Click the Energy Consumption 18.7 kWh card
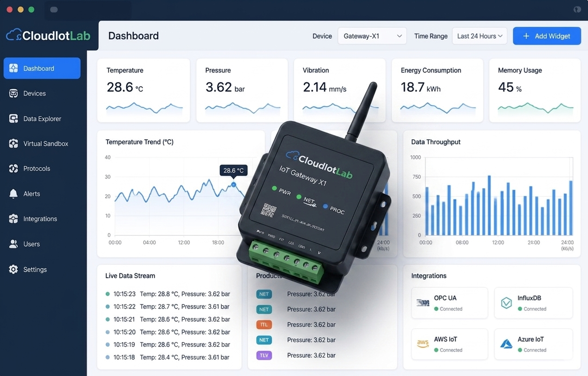This screenshot has width=588, height=376. click(x=437, y=90)
